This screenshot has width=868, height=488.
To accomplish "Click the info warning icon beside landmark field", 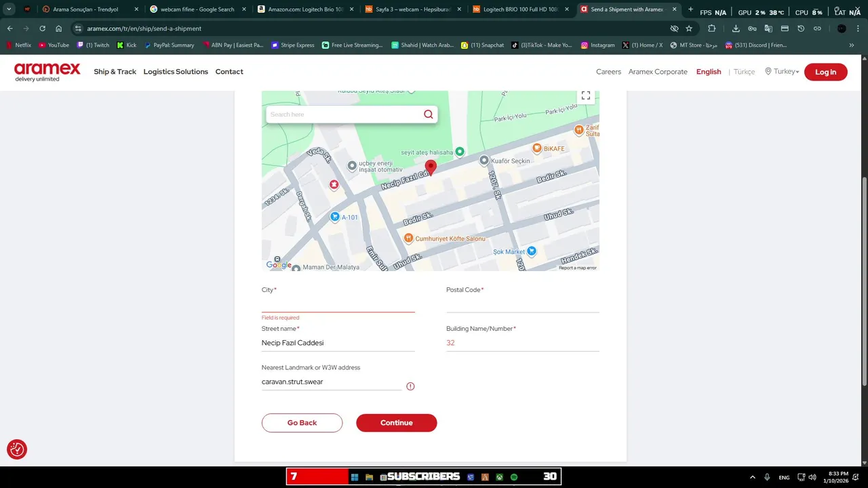I will [x=410, y=386].
